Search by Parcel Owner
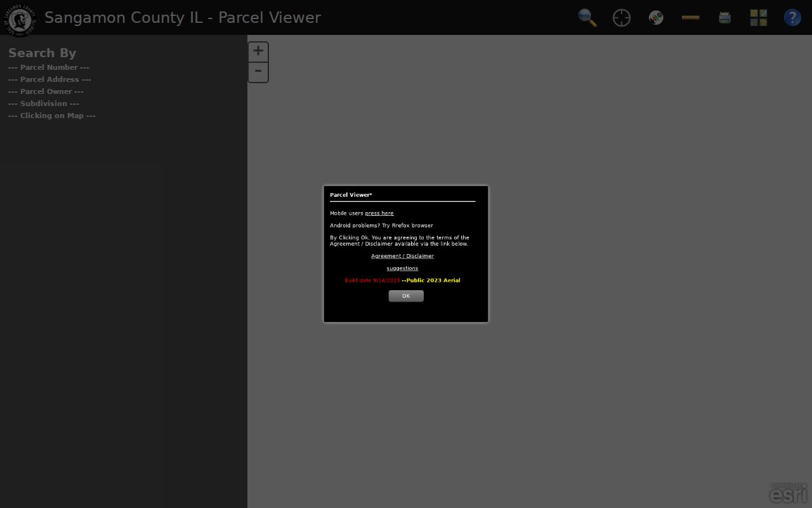The height and width of the screenshot is (508, 812). pos(46,91)
